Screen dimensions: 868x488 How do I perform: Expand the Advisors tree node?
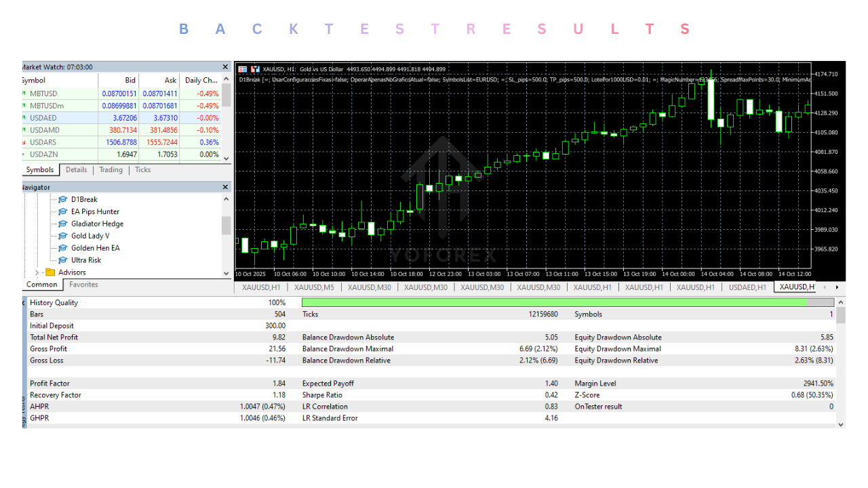coord(36,272)
